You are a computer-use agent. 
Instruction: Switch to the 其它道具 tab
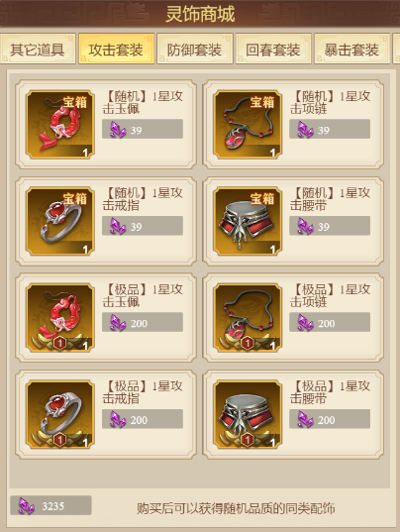point(38,49)
